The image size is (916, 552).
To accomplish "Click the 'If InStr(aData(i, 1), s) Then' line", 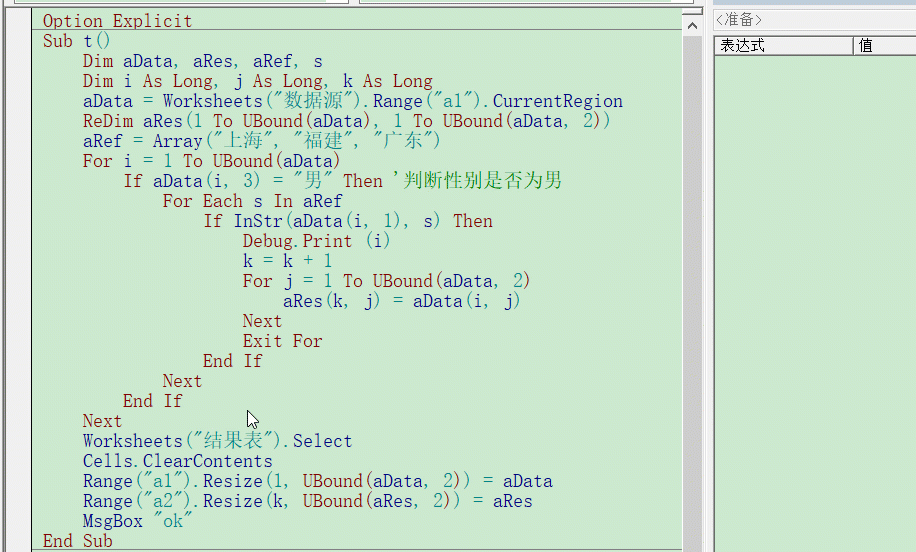I will [348, 221].
